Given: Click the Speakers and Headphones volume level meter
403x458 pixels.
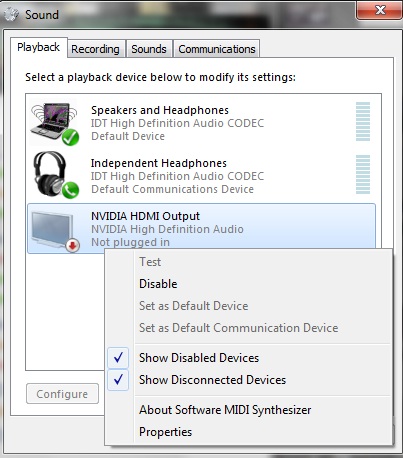Looking at the screenshot, I should pyautogui.click(x=363, y=122).
